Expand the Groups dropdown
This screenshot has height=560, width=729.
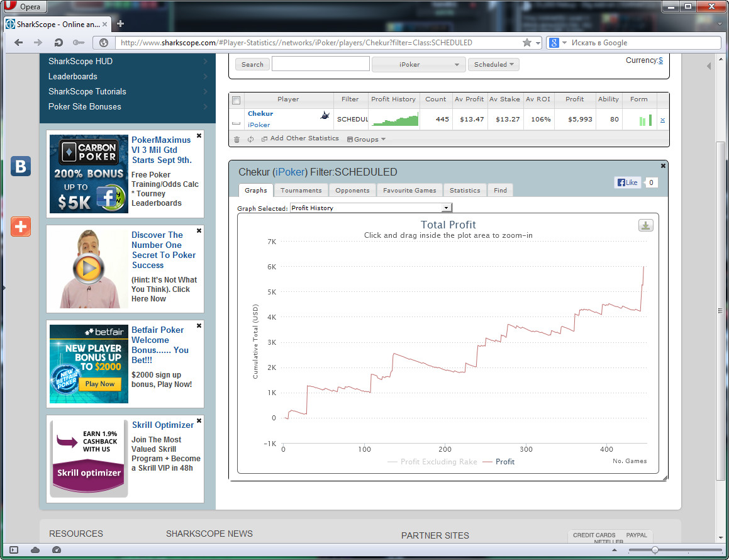[366, 139]
